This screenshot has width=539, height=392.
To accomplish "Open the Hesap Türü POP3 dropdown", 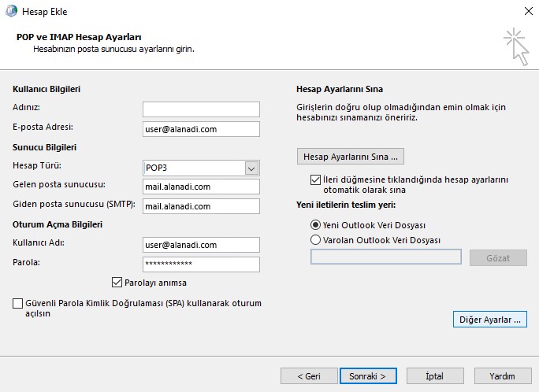I will point(251,168).
